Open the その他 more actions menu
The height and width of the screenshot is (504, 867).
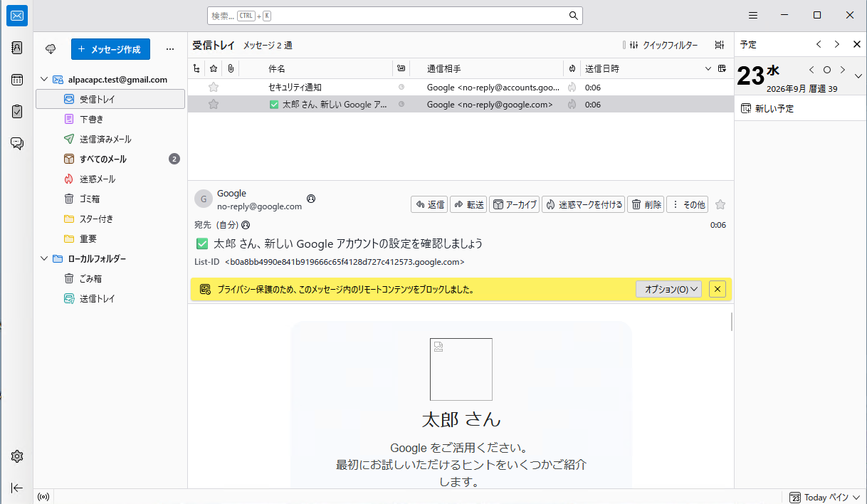(688, 205)
